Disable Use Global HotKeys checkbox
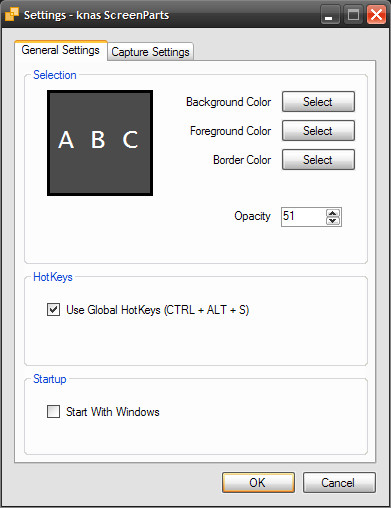Viewport: 391px width, 508px height. 53,309
